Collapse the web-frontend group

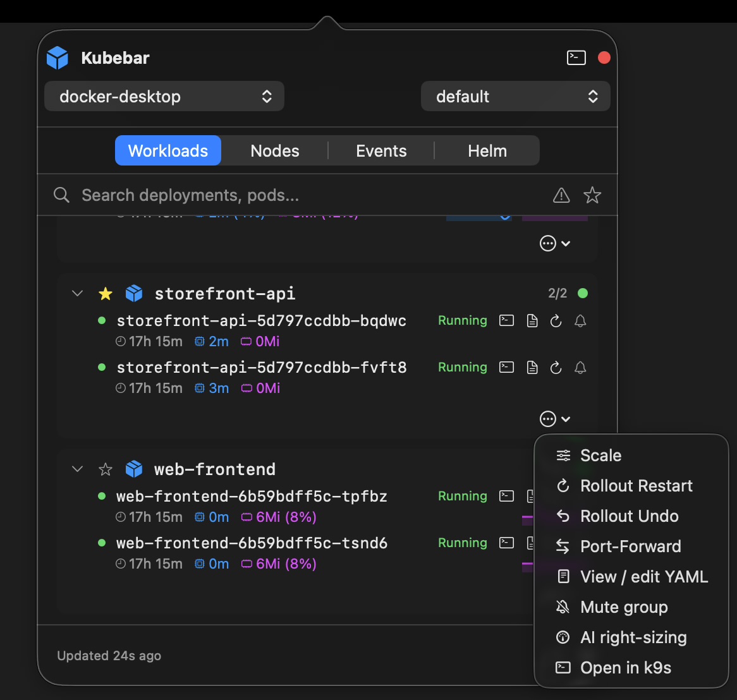click(78, 469)
